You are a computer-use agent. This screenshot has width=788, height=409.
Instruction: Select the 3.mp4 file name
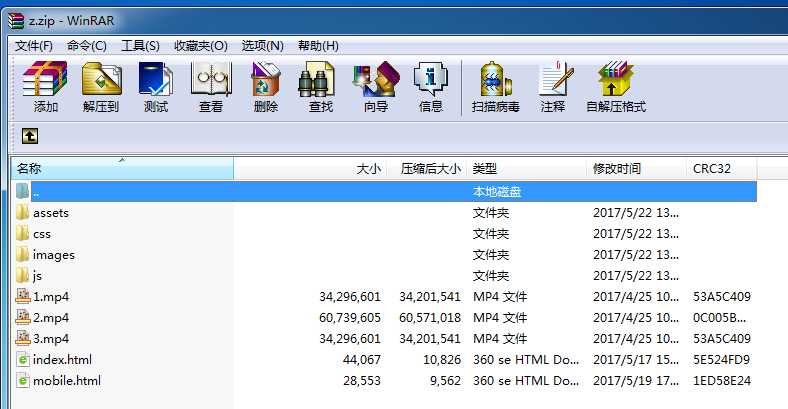tap(51, 339)
